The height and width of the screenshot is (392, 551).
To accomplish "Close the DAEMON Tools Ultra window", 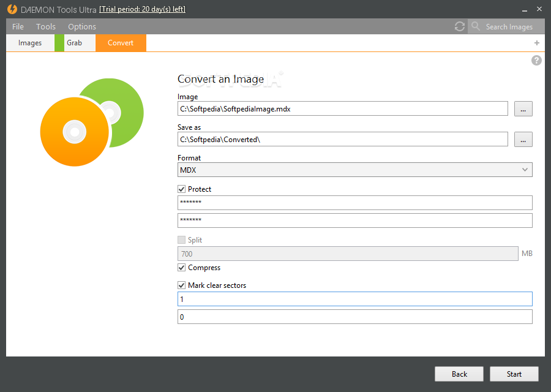I will (539, 9).
